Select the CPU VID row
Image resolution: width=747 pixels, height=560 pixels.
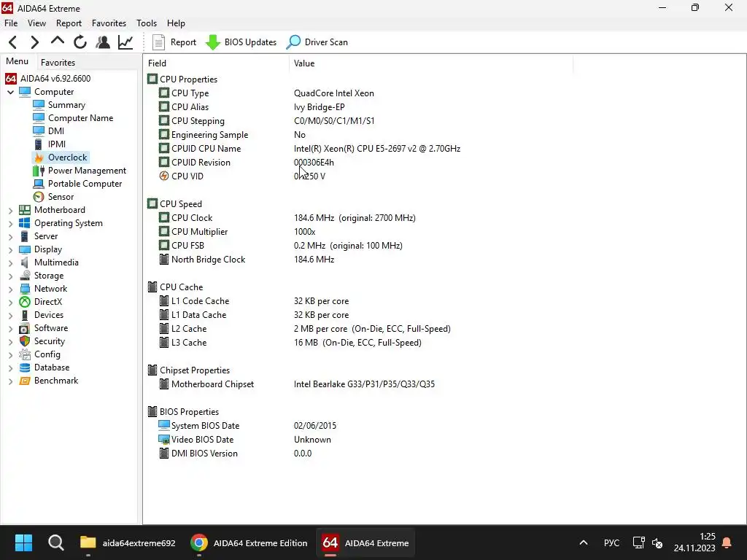point(357,176)
